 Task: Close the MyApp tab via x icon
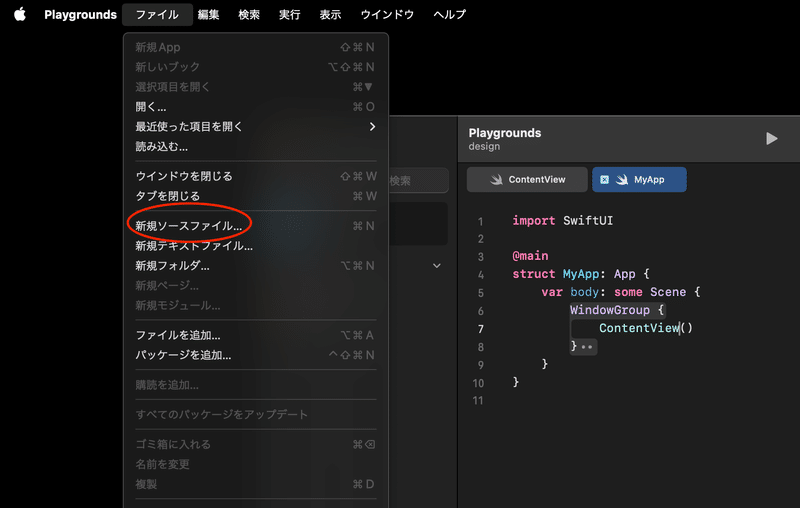click(604, 180)
